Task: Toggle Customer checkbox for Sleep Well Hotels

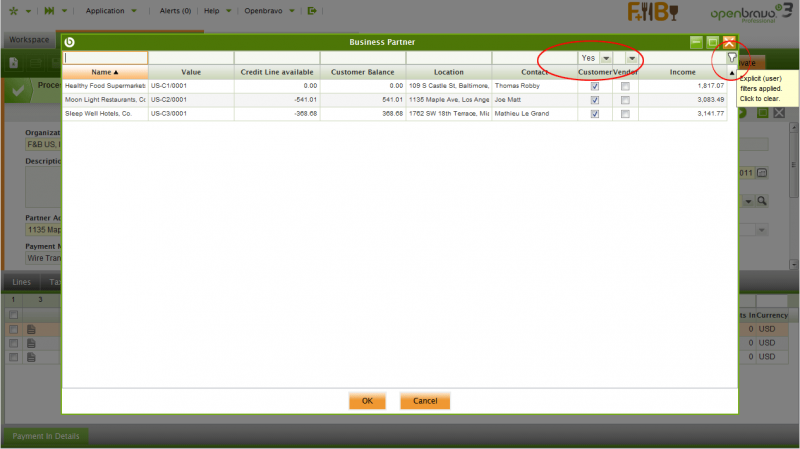Action: [595, 114]
